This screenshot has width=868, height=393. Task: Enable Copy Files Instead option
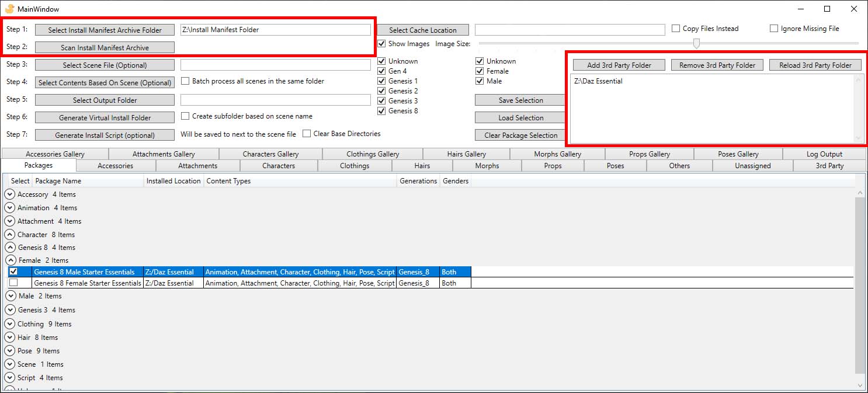pos(676,28)
